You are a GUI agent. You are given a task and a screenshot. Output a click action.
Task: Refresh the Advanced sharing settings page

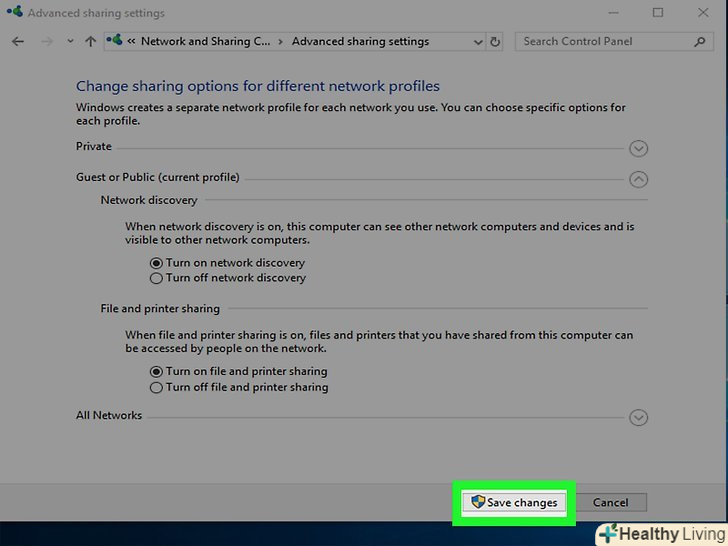[x=495, y=42]
